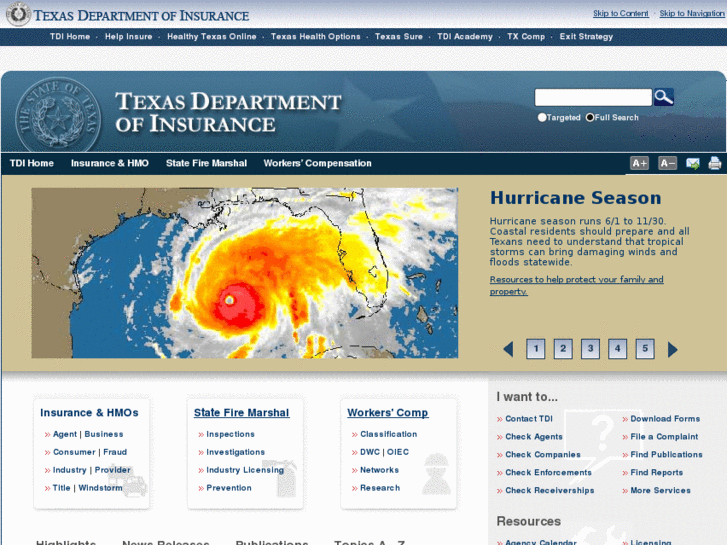
Task: Open Workers' Compensation menu
Action: (x=318, y=163)
